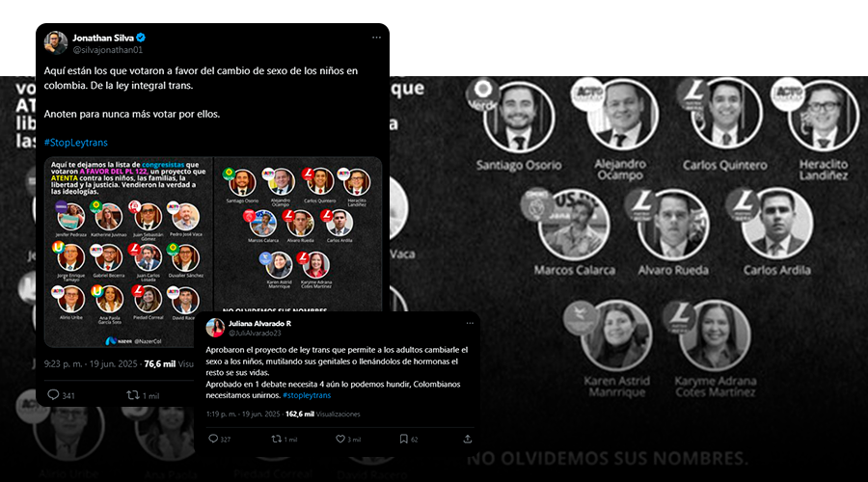Like Juliana Alvarado's tweet with heart icon
Viewport: 868px width, 482px height.
pos(340,439)
